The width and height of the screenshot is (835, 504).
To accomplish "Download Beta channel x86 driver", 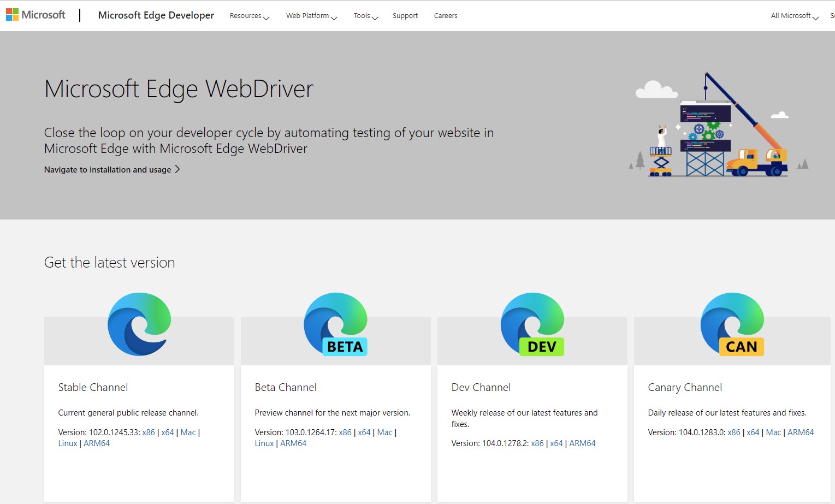I will click(x=345, y=432).
